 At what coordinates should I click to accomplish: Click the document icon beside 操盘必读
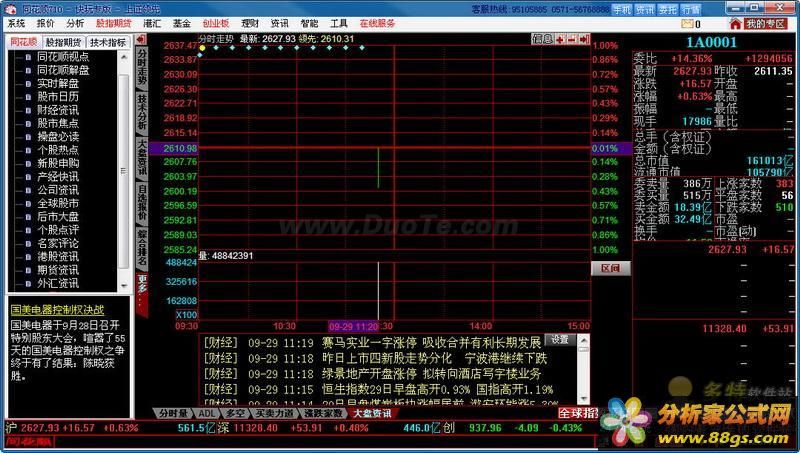tap(29, 137)
